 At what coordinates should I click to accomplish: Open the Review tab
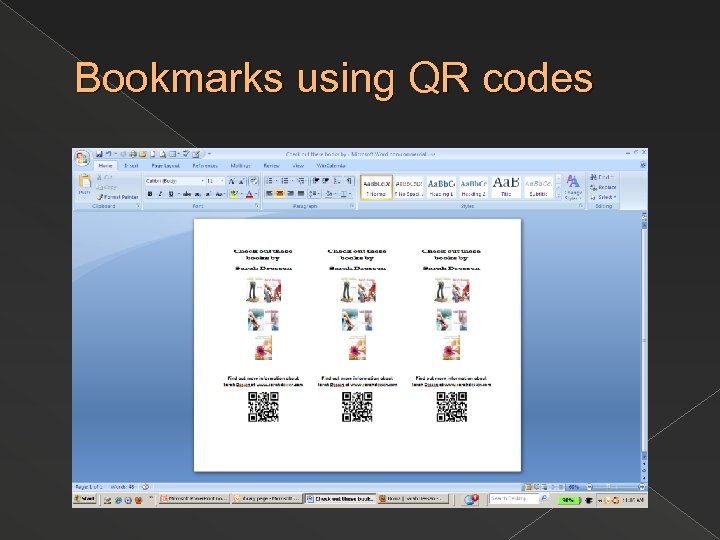[271, 166]
